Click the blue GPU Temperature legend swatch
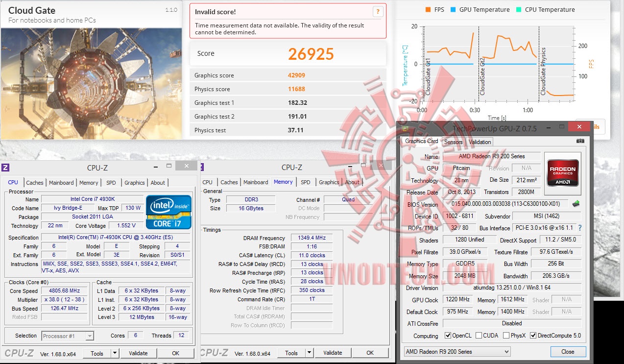This screenshot has width=624, height=364. pyautogui.click(x=453, y=9)
